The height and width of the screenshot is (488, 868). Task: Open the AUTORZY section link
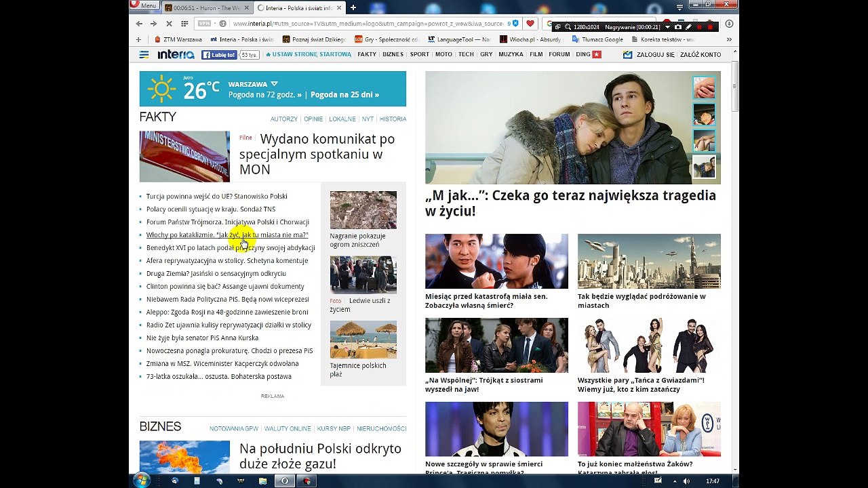tap(283, 119)
